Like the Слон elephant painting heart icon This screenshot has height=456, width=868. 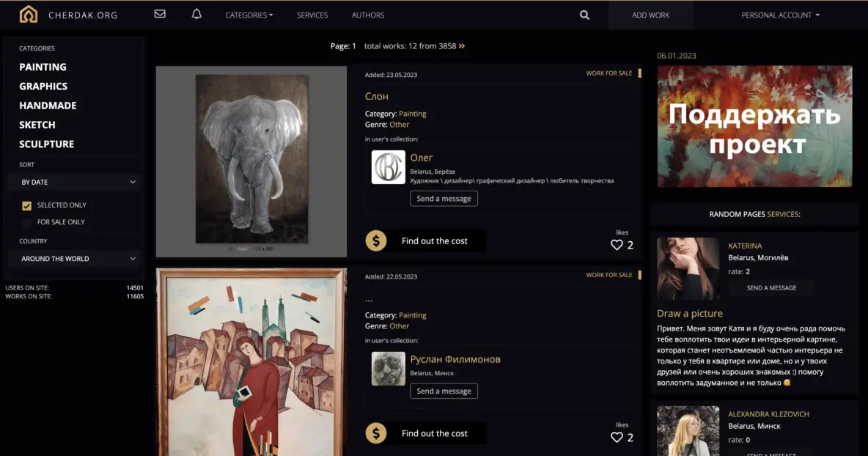(617, 245)
